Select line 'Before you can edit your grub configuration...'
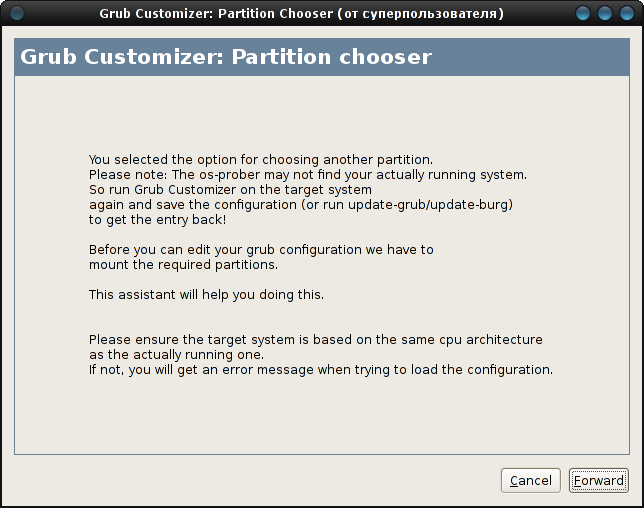644x508 pixels. tap(261, 249)
